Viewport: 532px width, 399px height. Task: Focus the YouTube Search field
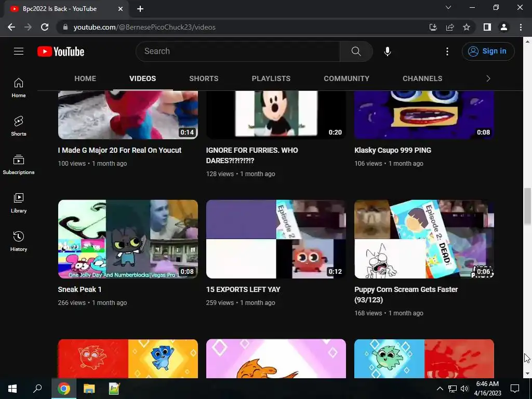coord(238,51)
